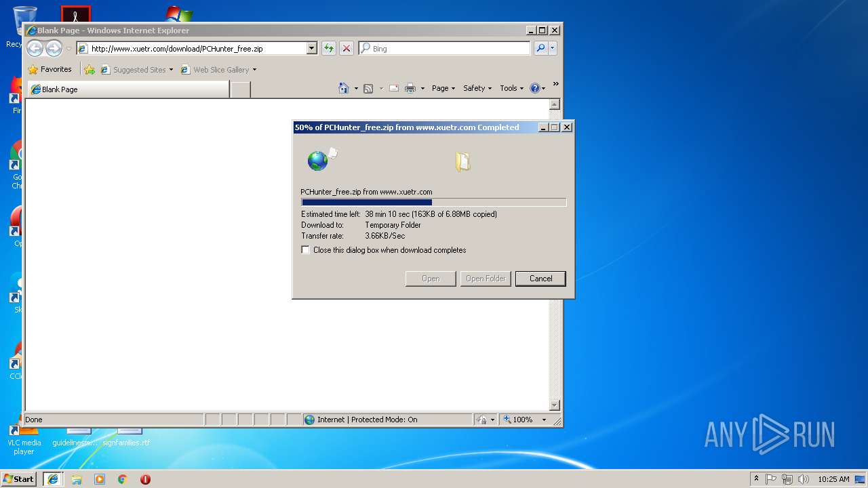Viewport: 868px width, 488px height.
Task: Click the RSS feeds icon
Action: [368, 88]
